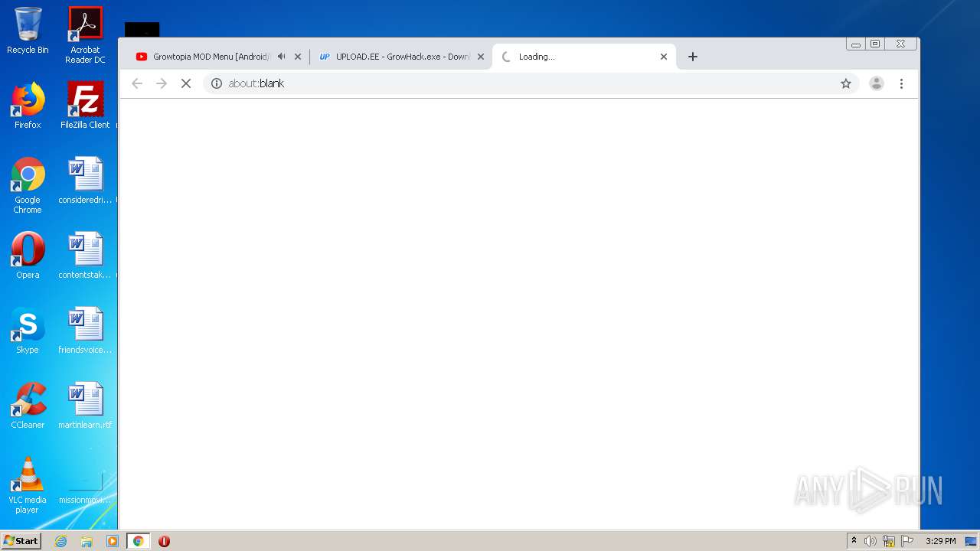The height and width of the screenshot is (551, 980).
Task: Stop loading the page
Action: pos(186,83)
